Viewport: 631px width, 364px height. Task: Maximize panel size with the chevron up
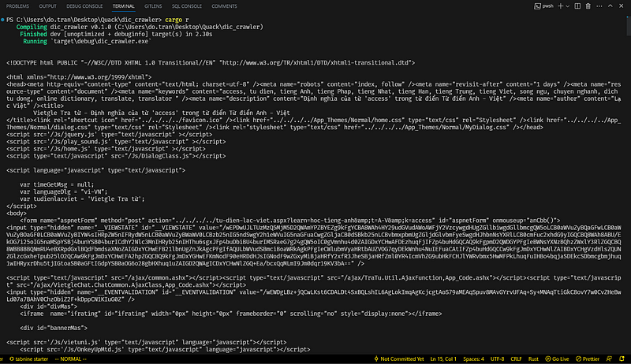[610, 6]
